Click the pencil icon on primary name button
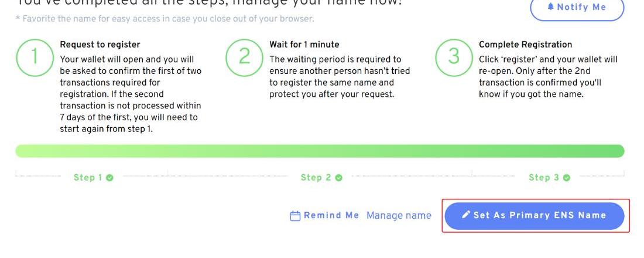This screenshot has width=644, height=258. (x=466, y=215)
